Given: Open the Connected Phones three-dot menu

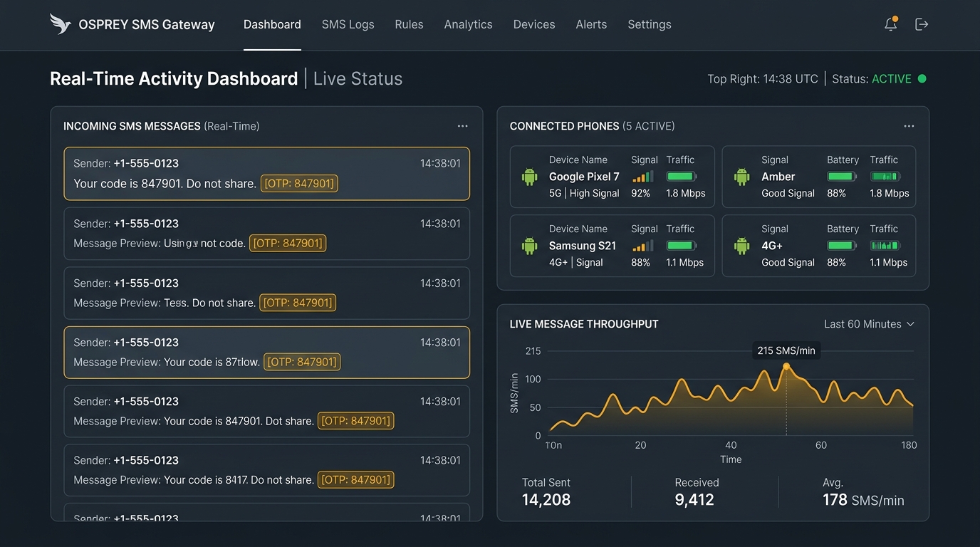Looking at the screenshot, I should 909,126.
